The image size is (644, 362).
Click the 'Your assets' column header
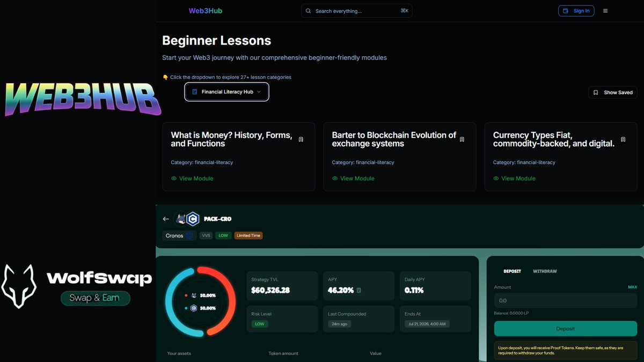tap(179, 353)
